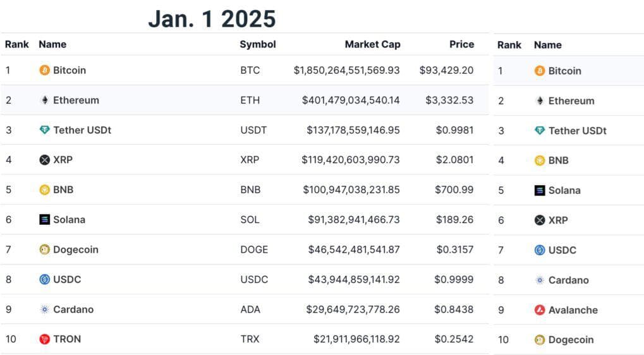Click the BNB icon in rank 5 row
This screenshot has width=644, height=355.
44,190
